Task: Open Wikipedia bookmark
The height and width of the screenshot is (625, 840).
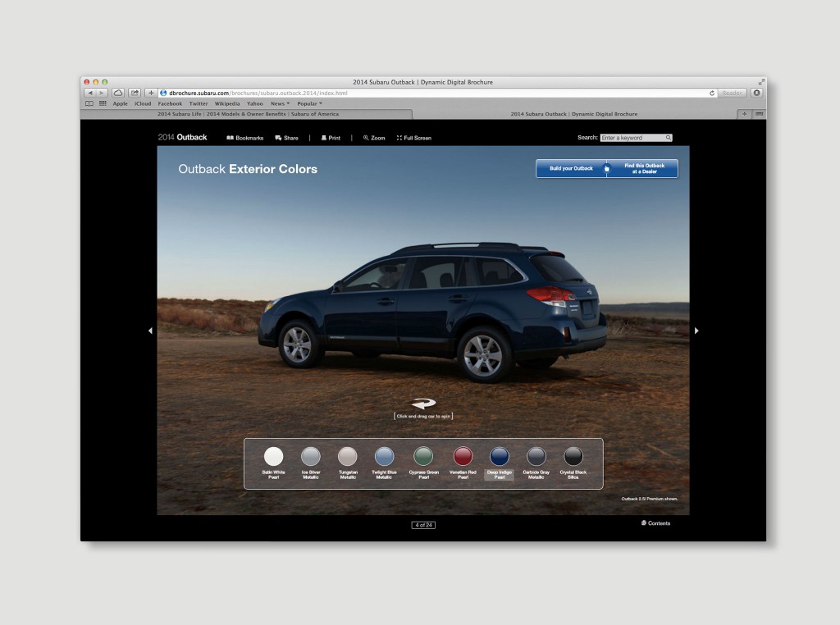Action: (x=227, y=104)
